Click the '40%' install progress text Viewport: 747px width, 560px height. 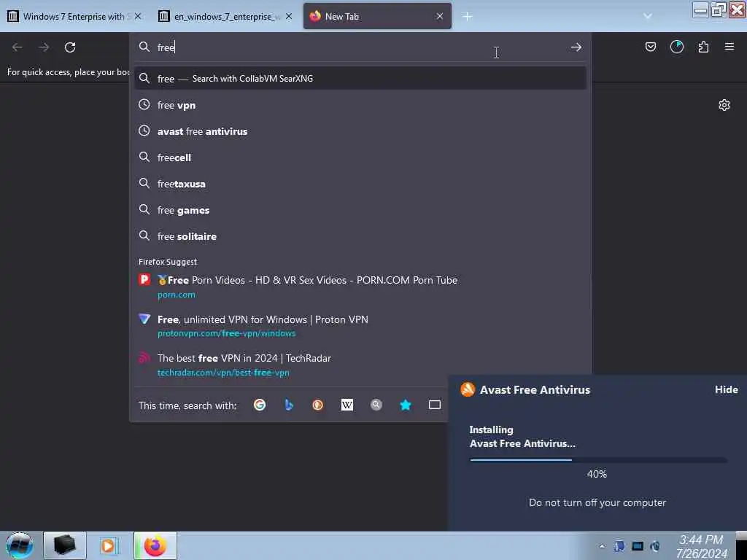coord(597,474)
